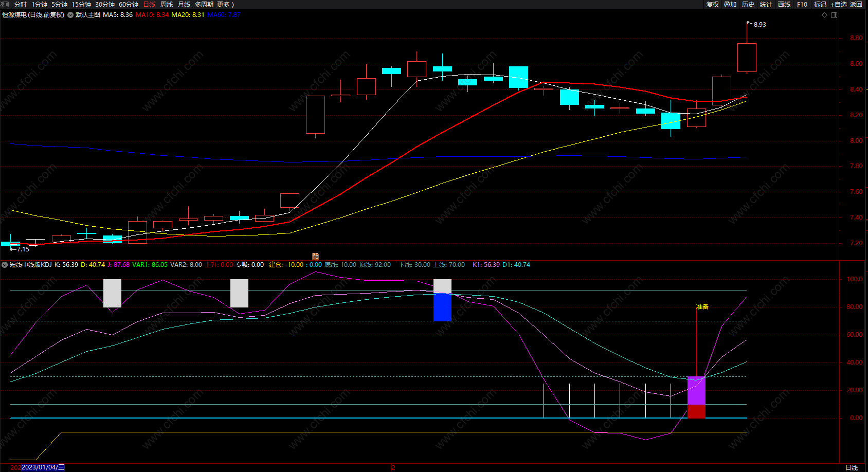Add stock via +自选 button

click(x=838, y=4)
